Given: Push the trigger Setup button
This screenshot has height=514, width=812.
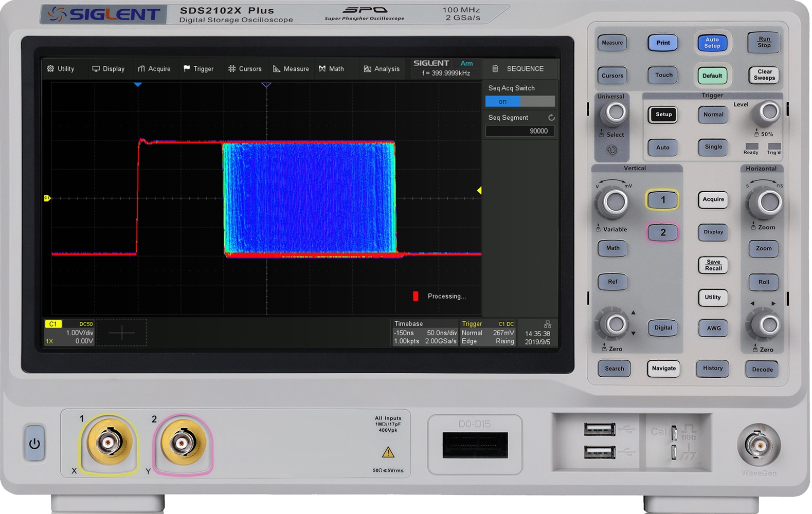Looking at the screenshot, I should click(x=663, y=115).
